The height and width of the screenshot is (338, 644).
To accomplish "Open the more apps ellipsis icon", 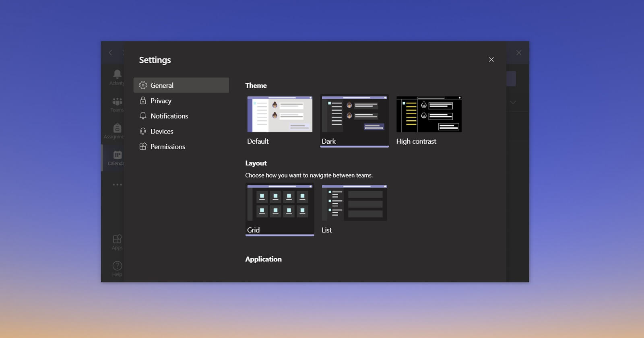I will (117, 185).
